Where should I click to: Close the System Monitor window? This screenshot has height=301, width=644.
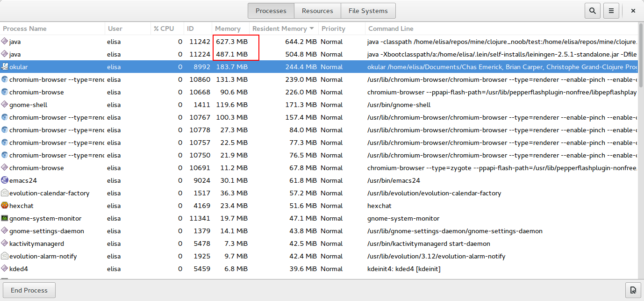point(633,11)
